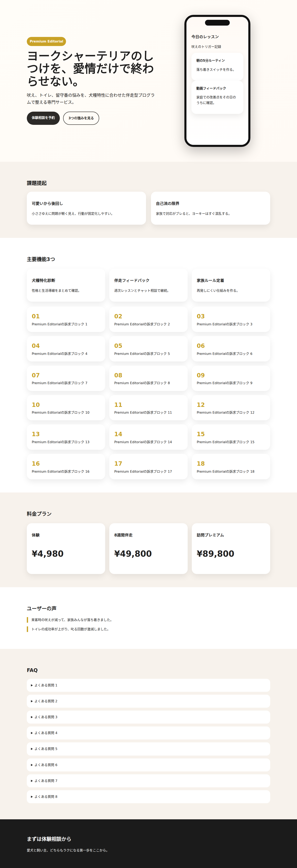This screenshot has width=297, height=868.
Task: Click the 可愛いから後回し problem card
Action: pyautogui.click(x=86, y=208)
